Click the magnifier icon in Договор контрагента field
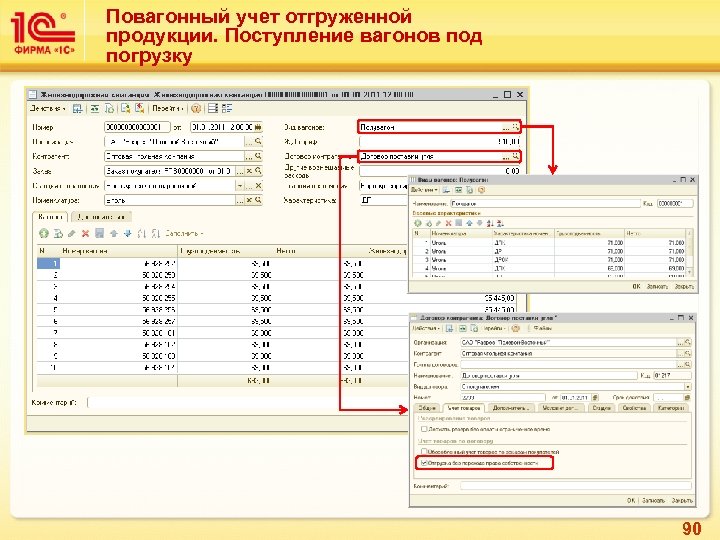The height and width of the screenshot is (540, 720). [x=516, y=156]
